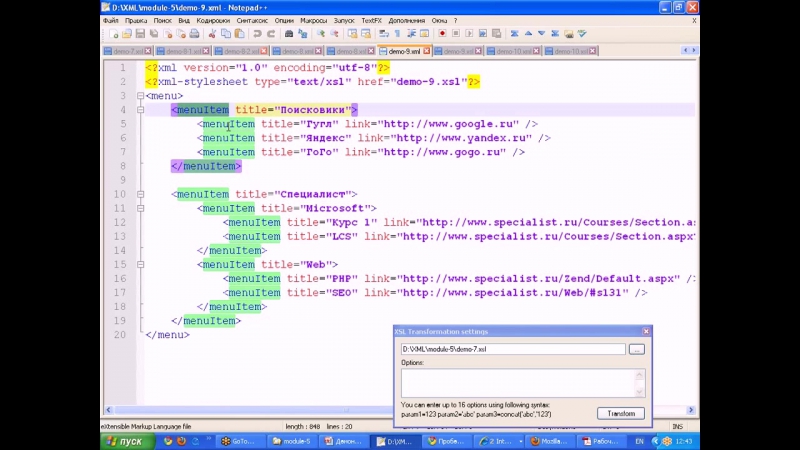Click the XSL file path input field

tap(512, 349)
